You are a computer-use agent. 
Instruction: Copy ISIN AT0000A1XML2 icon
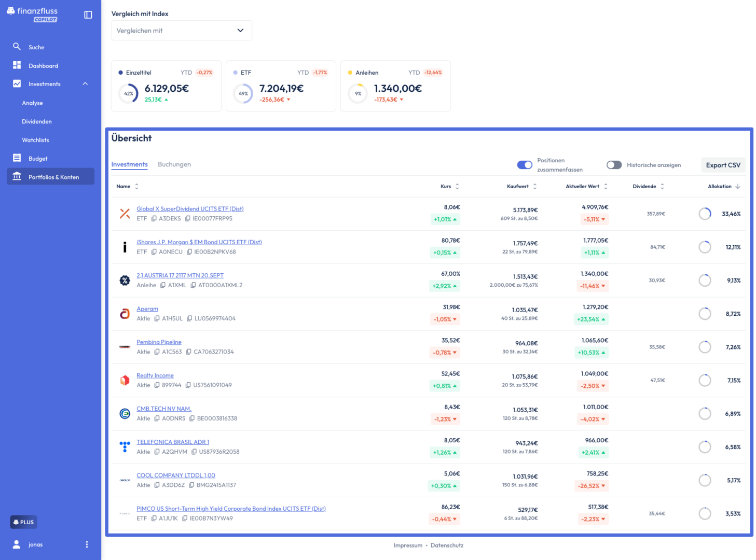pyautogui.click(x=193, y=285)
